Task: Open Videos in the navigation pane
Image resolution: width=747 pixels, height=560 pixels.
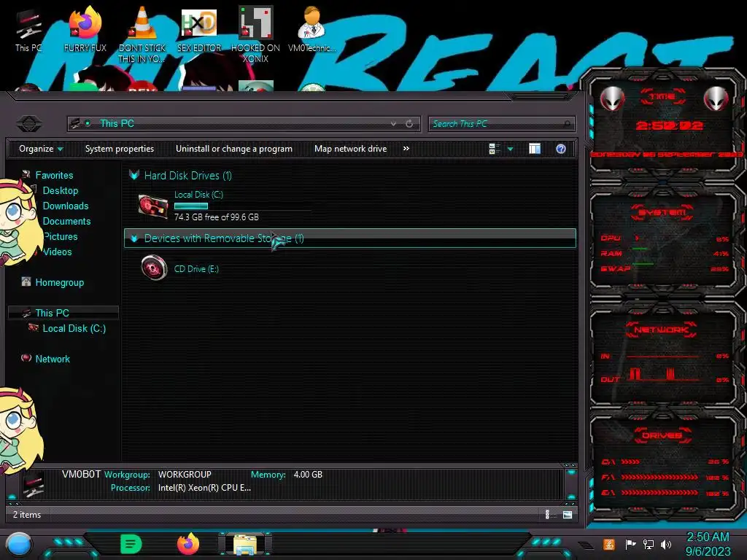Action: click(x=57, y=252)
